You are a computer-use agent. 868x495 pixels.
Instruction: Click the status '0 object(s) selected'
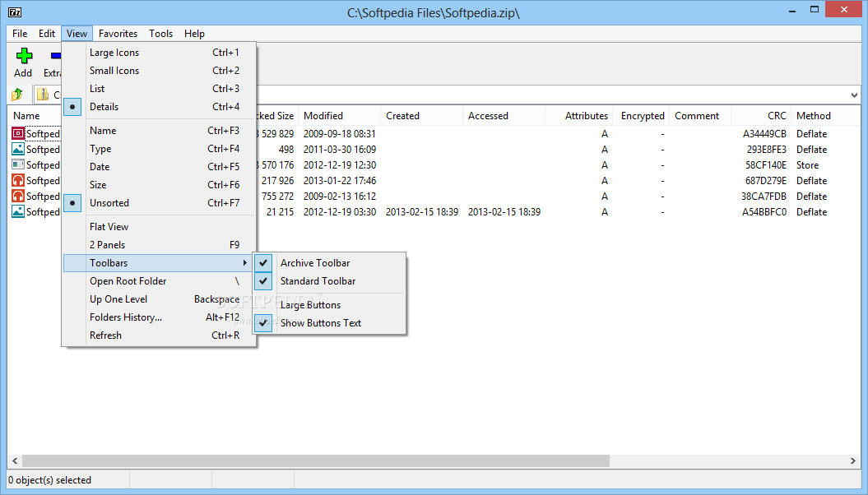pos(50,480)
